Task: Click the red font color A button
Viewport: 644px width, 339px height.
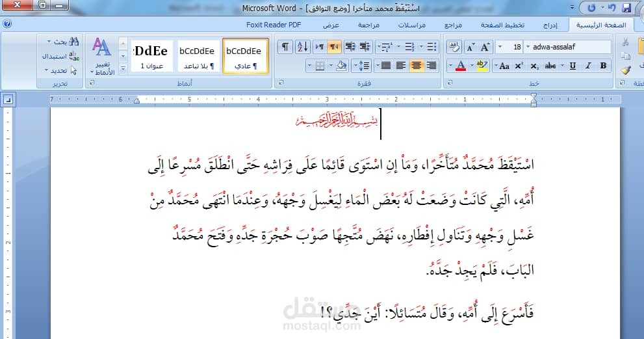Action: (x=461, y=66)
